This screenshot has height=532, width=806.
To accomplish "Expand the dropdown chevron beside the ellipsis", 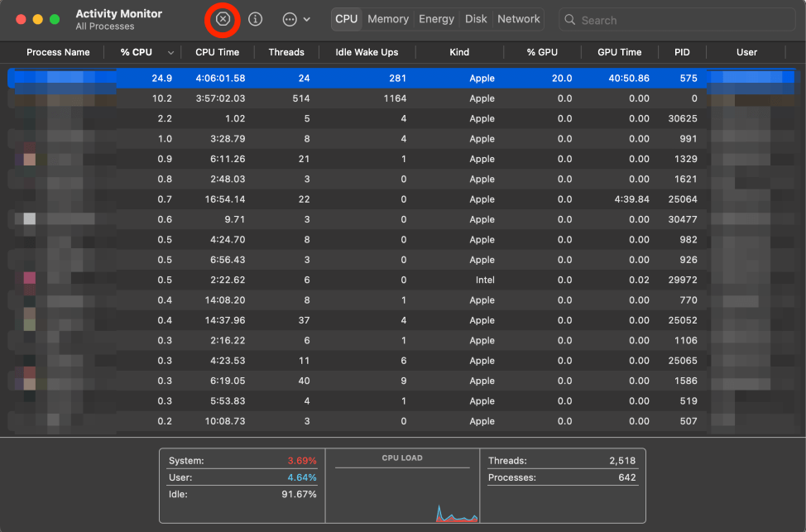I will (307, 19).
